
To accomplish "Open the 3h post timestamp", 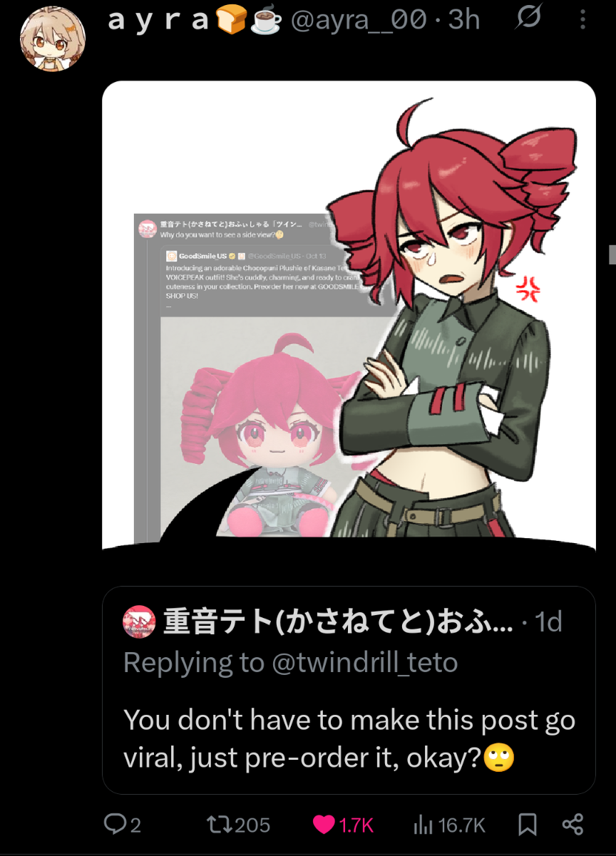I will [464, 19].
